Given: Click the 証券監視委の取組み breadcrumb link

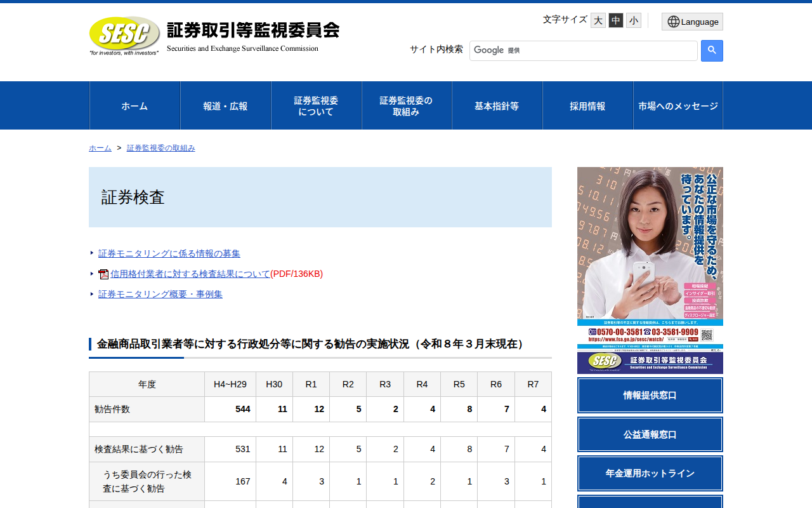Looking at the screenshot, I should (161, 148).
